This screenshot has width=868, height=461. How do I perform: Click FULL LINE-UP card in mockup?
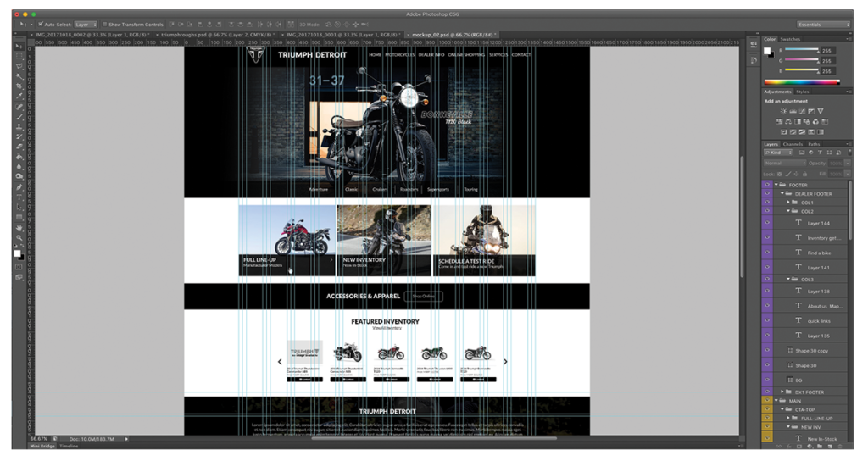coord(287,240)
